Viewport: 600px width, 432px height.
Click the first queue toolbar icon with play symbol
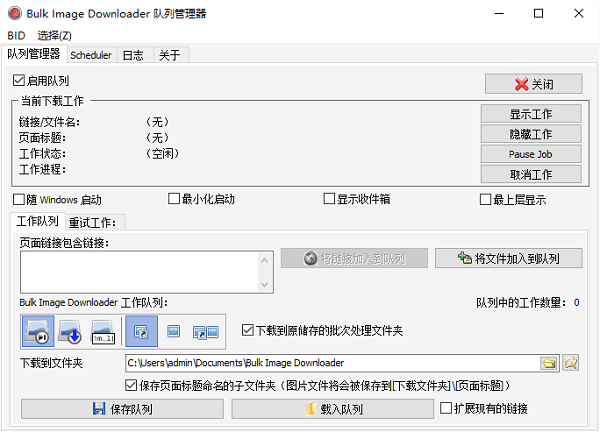pyautogui.click(x=38, y=329)
